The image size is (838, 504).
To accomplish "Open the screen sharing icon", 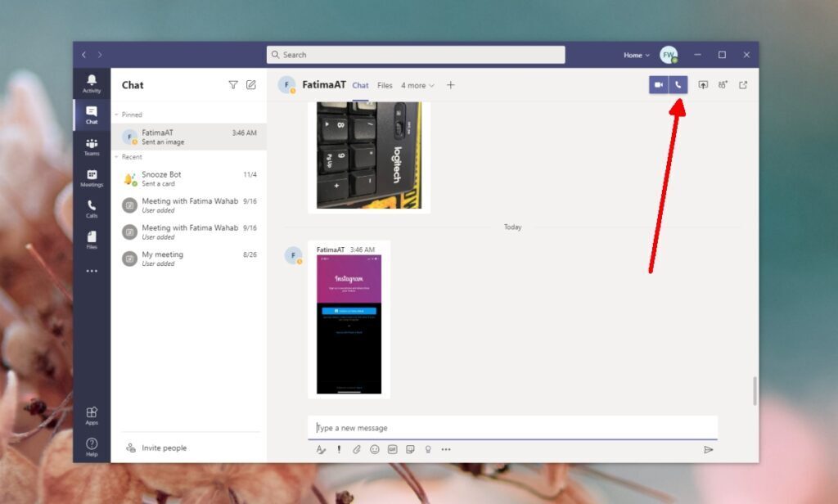I will [702, 84].
